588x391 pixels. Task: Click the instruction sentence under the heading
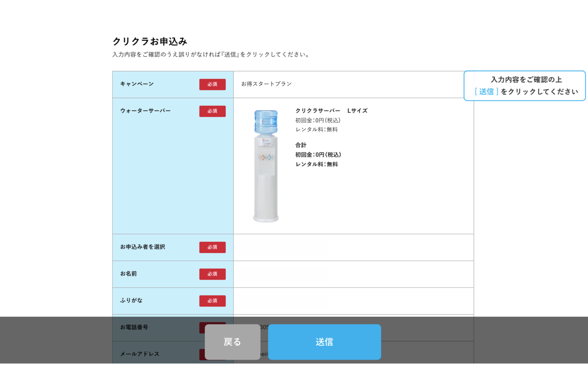(211, 54)
